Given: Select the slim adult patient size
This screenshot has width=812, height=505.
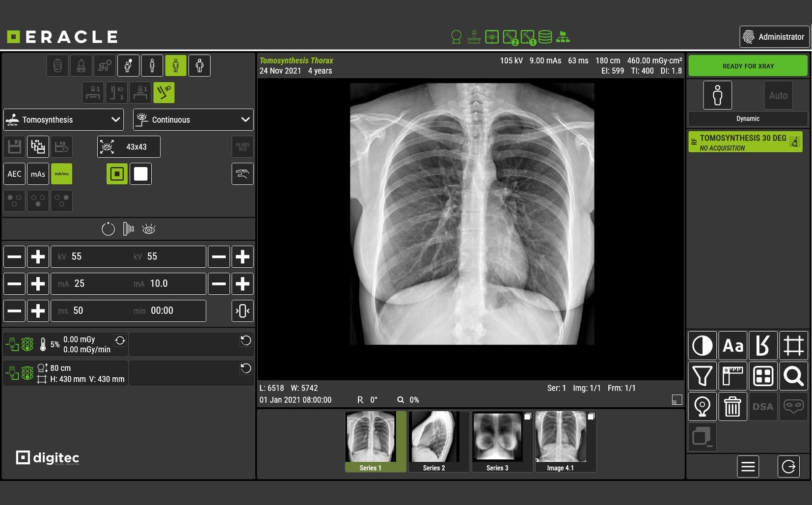Looking at the screenshot, I should coord(152,65).
